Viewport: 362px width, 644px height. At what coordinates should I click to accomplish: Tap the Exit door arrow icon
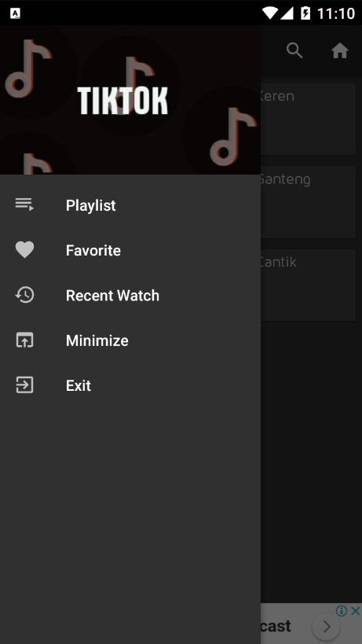[24, 385]
